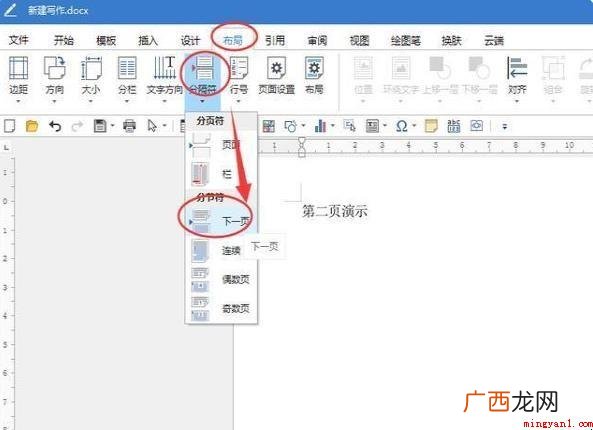The width and height of the screenshot is (593, 430).
Task: Open the 文件 menu
Action: tap(18, 40)
